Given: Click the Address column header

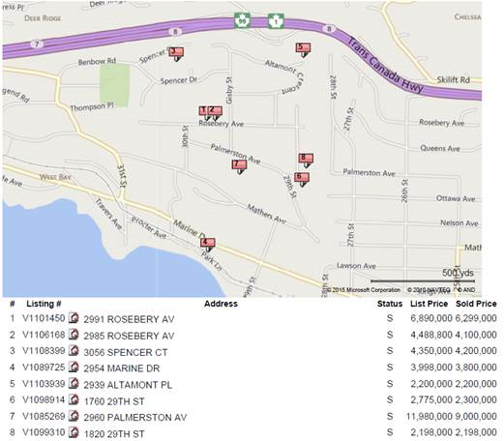Looking at the screenshot, I should click(x=221, y=304).
